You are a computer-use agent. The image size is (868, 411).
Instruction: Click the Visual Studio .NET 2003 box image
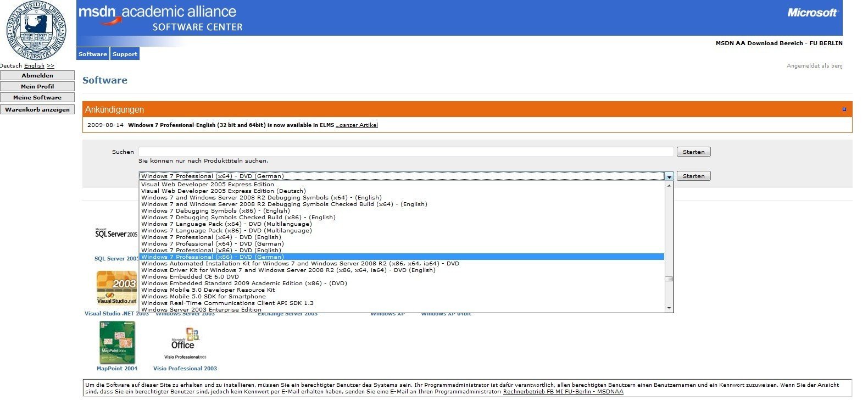coord(116,288)
